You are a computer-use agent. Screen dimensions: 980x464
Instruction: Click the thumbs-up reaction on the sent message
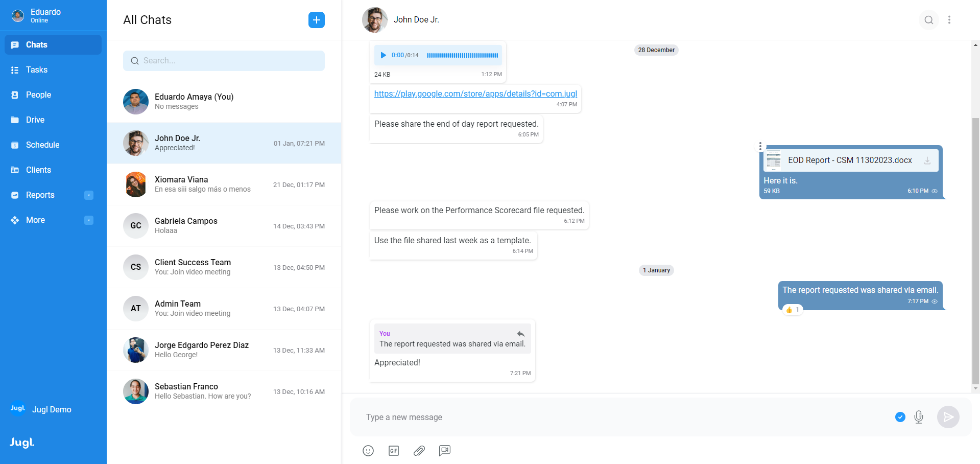pyautogui.click(x=793, y=310)
